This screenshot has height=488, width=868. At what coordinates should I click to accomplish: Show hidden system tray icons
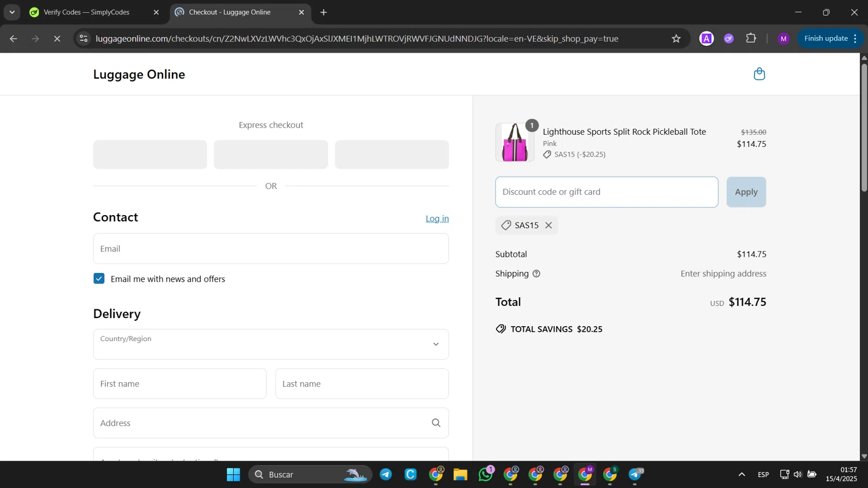pos(741,475)
